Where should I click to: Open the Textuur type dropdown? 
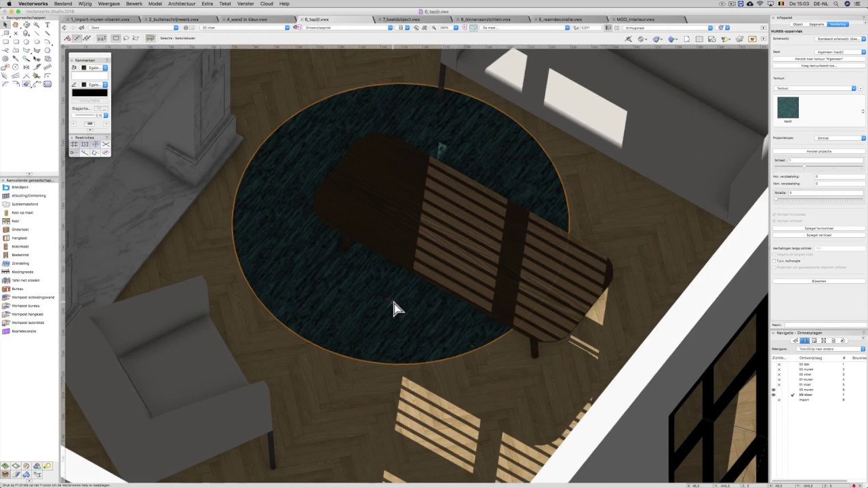click(815, 88)
